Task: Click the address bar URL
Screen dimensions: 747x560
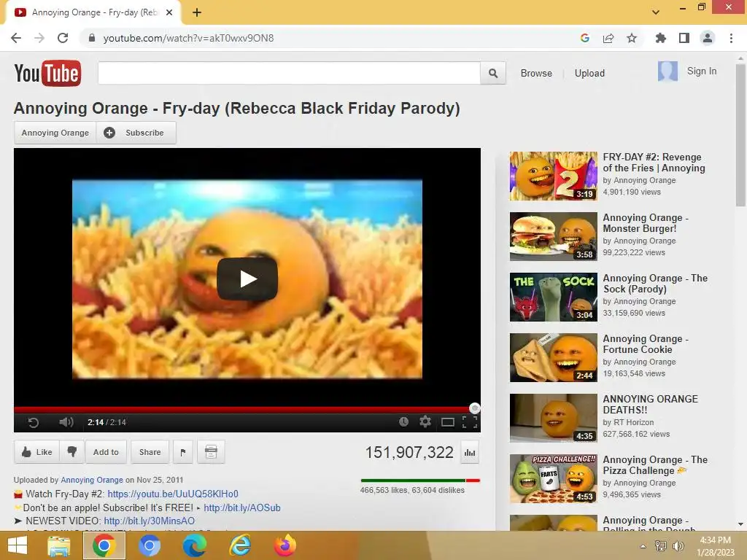Action: point(189,38)
